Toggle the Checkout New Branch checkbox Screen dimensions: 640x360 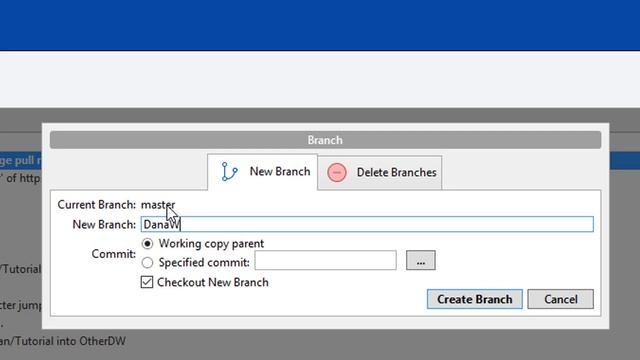coord(147,282)
